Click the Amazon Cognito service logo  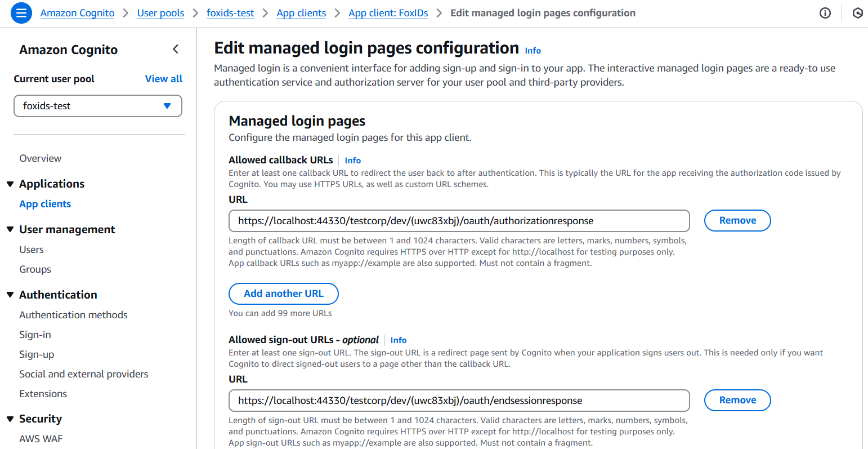click(x=77, y=12)
